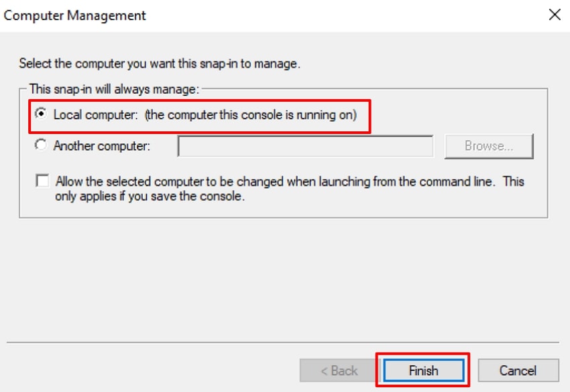Click '(the computer this console is running on)' text
Screen dimensions: 570x392
(x=251, y=115)
